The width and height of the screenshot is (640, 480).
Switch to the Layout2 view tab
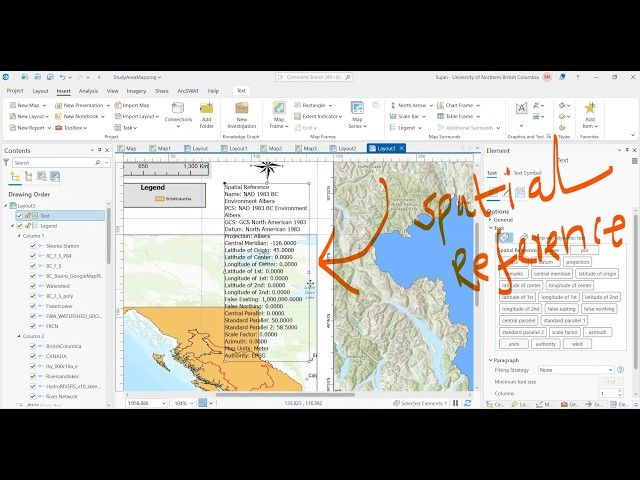pos(343,148)
